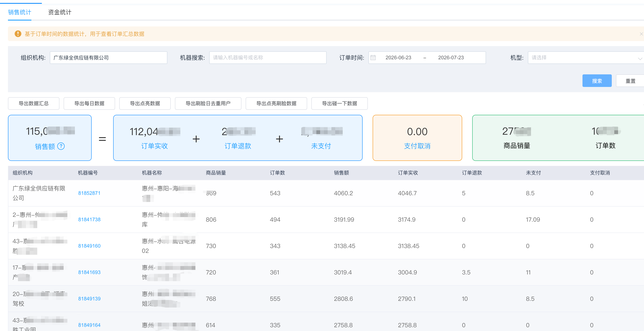Click the end date 2026-07-23

(x=451, y=58)
